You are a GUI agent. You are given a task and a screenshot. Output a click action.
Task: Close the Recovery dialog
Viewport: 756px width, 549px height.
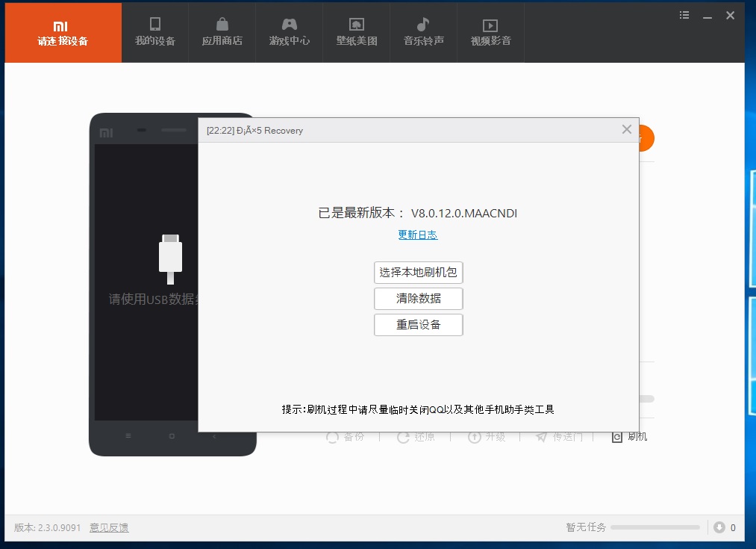coord(626,129)
